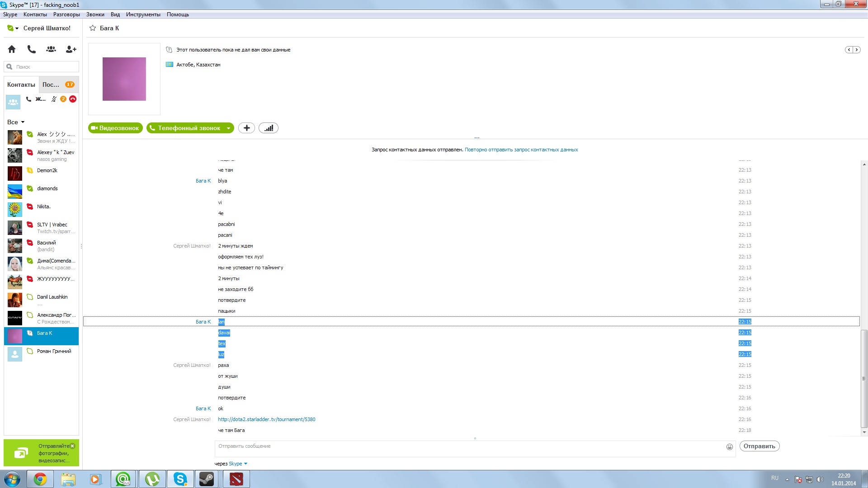
Task: Select contact diamonds
Action: click(x=42, y=192)
